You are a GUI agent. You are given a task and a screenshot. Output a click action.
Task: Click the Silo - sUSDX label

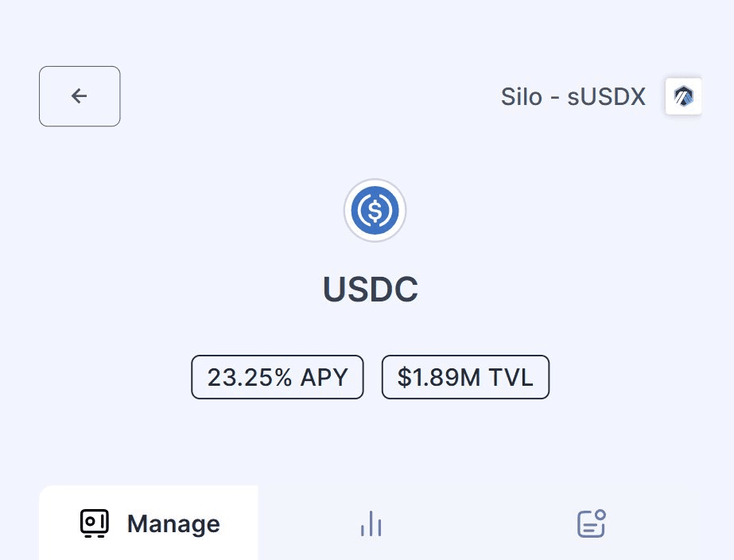[x=573, y=97]
